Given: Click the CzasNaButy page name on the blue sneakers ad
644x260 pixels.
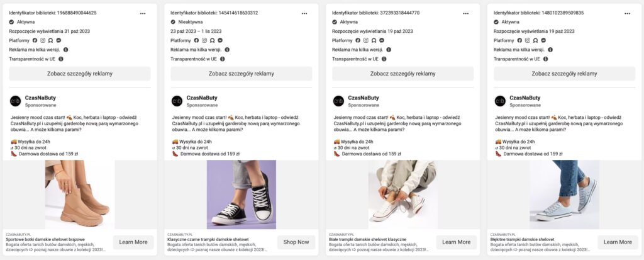Looking at the screenshot, I should pos(525,98).
